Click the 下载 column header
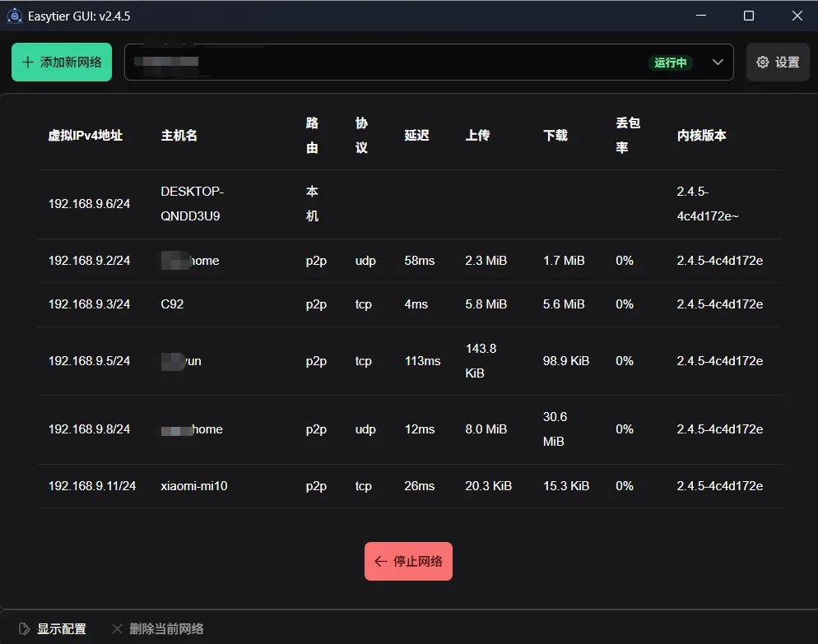Image resolution: width=818 pixels, height=644 pixels. pyautogui.click(x=555, y=136)
